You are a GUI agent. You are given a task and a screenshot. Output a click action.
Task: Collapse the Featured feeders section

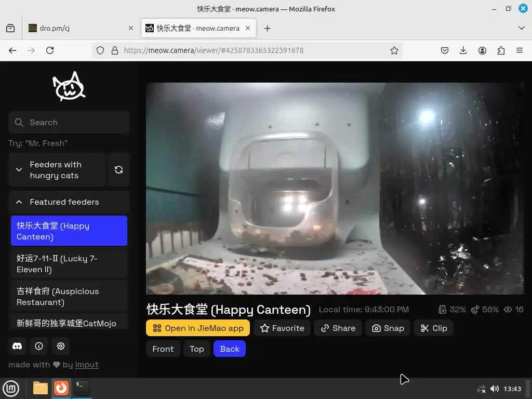[69, 202]
